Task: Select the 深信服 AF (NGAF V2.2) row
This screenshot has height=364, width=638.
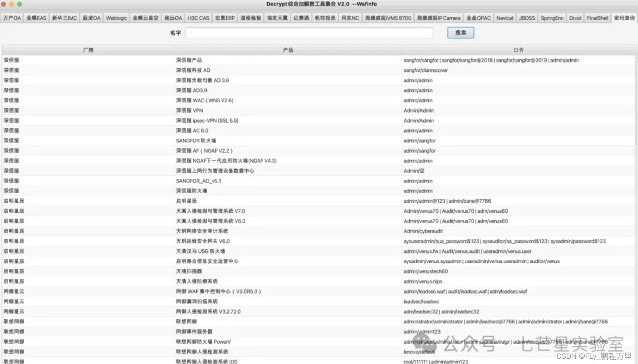Action: tap(319, 151)
